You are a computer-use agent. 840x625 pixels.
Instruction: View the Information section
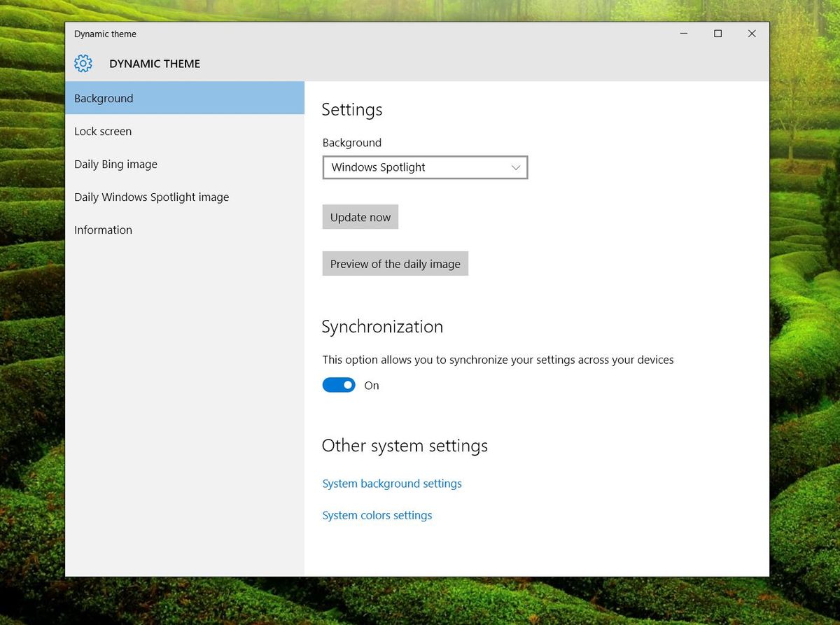(x=103, y=230)
